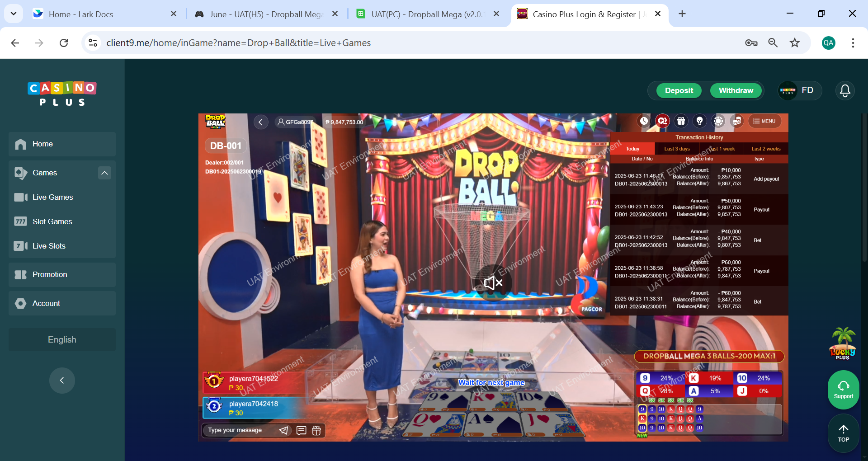Open the game MENU dropdown
The height and width of the screenshot is (461, 868).
(x=764, y=121)
